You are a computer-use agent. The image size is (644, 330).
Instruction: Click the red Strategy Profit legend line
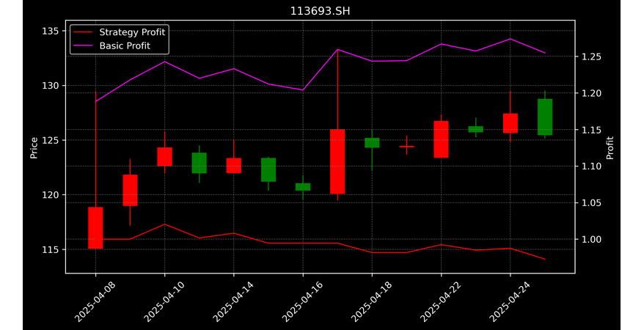click(83, 32)
